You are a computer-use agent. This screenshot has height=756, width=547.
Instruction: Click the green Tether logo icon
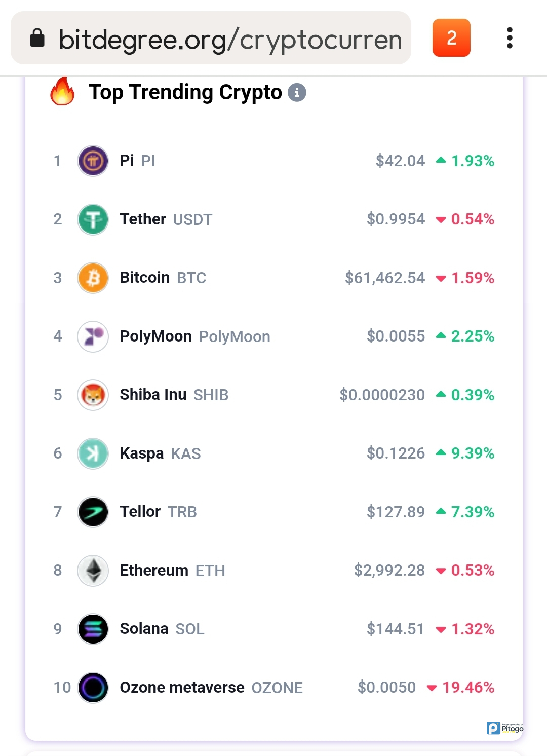(93, 219)
